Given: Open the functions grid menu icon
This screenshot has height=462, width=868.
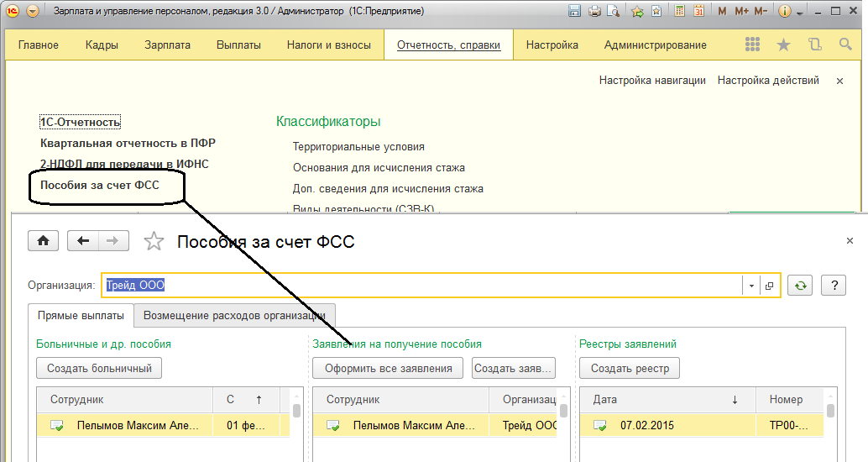Looking at the screenshot, I should (752, 45).
